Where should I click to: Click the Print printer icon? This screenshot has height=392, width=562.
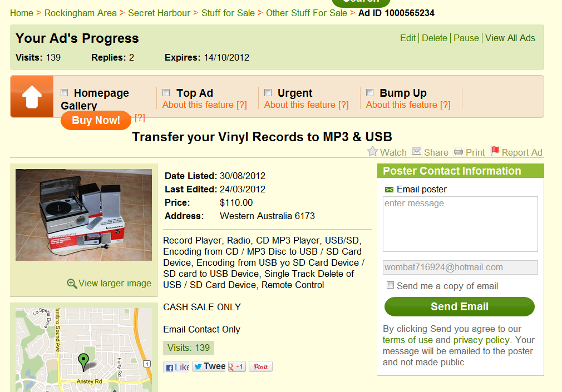459,151
